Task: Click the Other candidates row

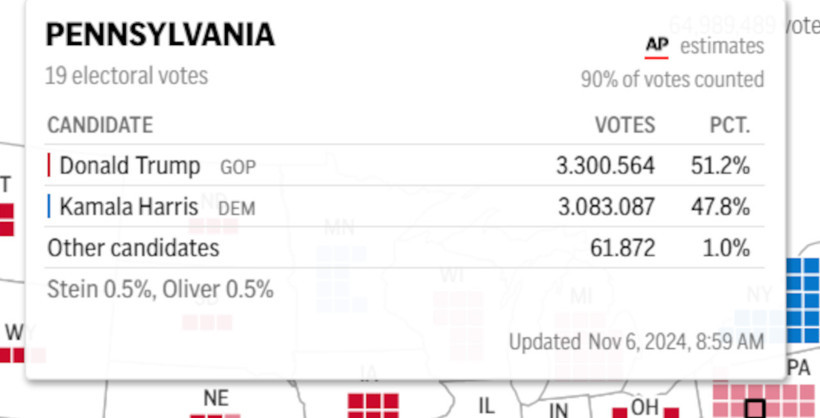Action: click(x=404, y=247)
